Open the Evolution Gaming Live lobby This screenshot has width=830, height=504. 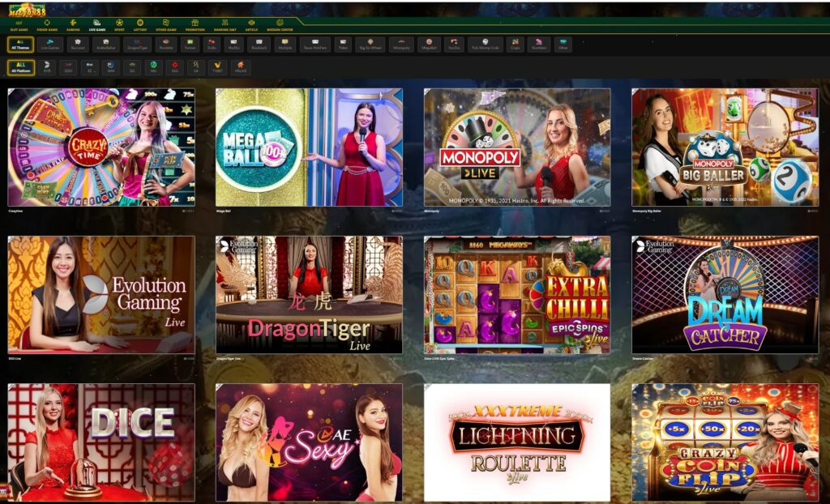(101, 295)
